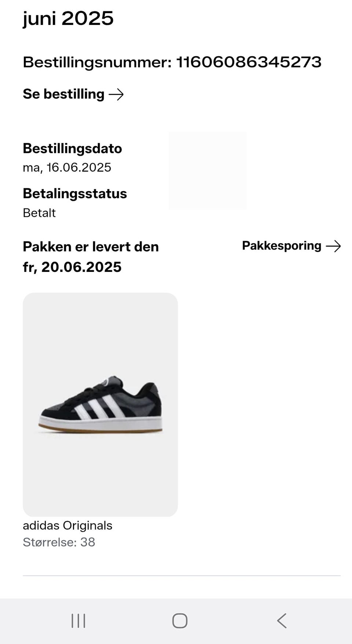
Task: Open Android recent apps icon
Action: point(78,621)
